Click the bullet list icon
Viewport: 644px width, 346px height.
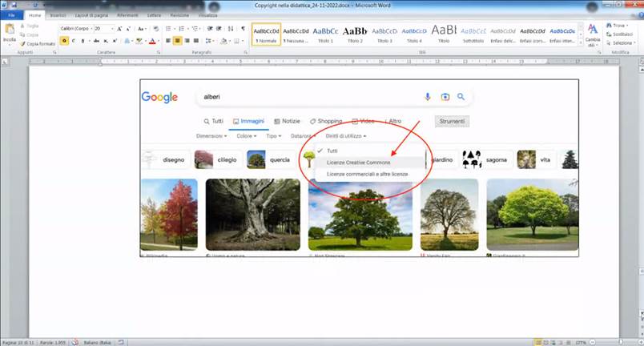(169, 29)
